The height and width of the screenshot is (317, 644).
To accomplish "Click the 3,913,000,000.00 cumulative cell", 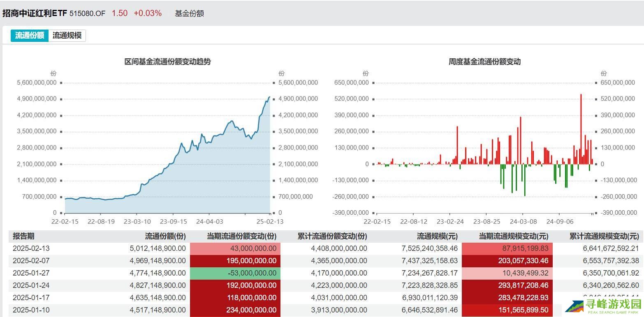I will tap(339, 310).
